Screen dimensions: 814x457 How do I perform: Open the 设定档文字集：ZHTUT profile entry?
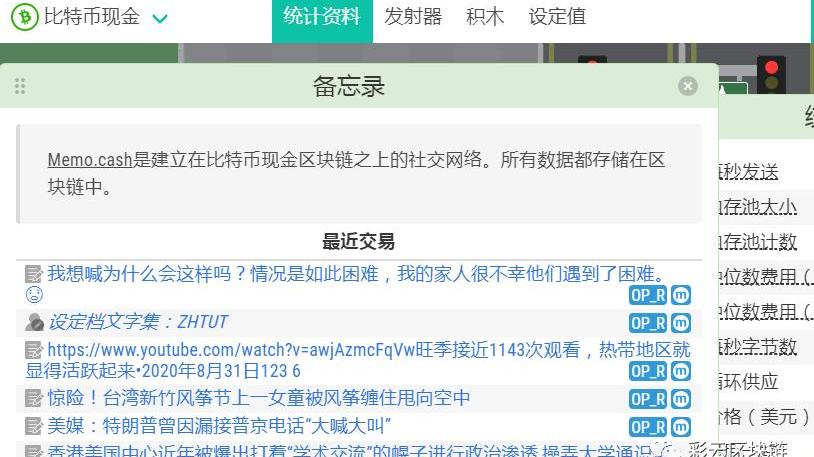(x=138, y=322)
